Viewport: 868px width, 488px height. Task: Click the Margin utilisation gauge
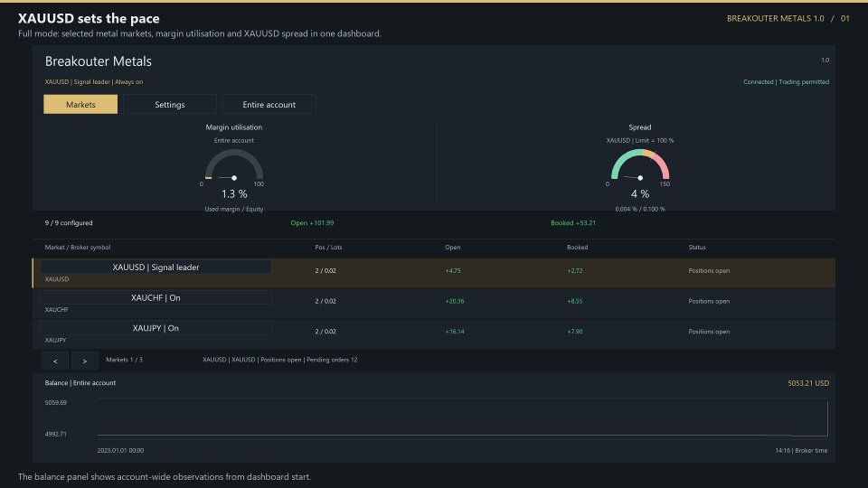[234, 164]
